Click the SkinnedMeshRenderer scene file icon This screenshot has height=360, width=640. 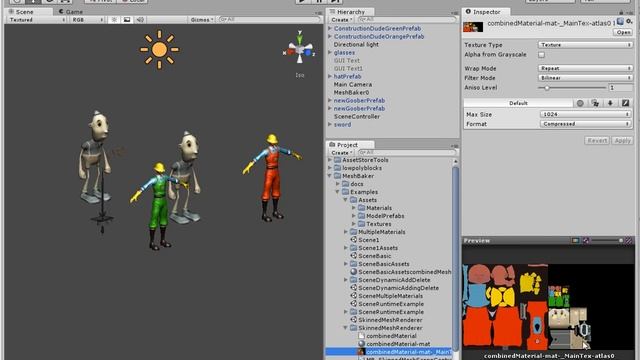coord(354,320)
